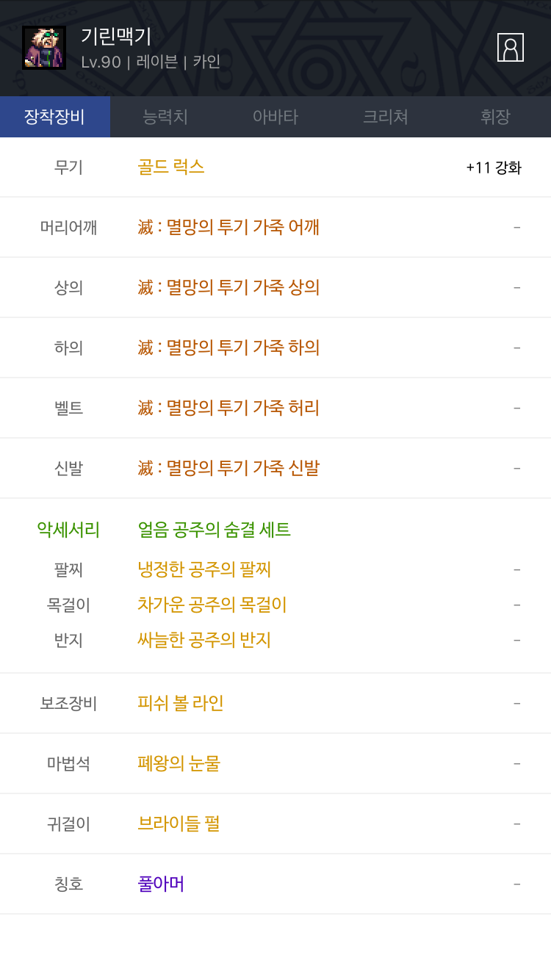Go to the 휘장 tab

[495, 117]
